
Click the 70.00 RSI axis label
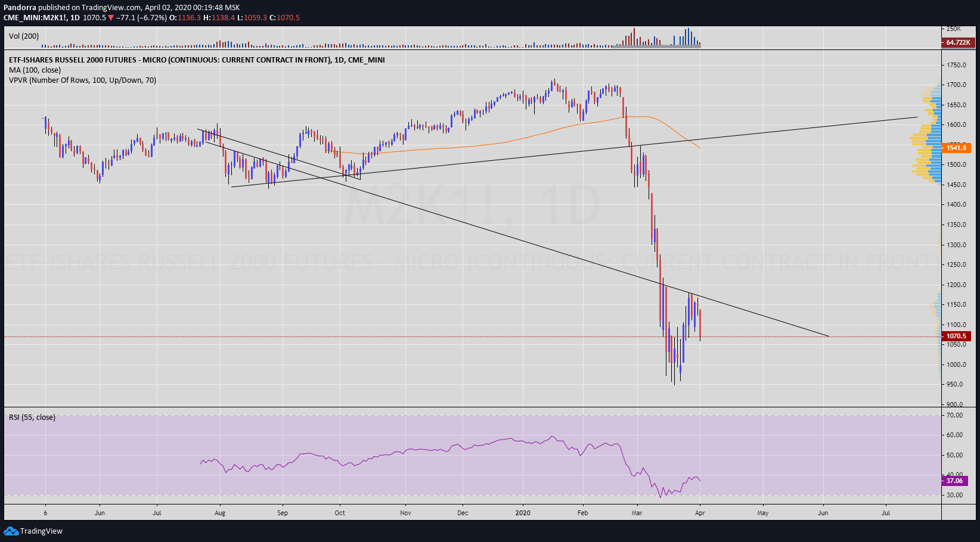(x=954, y=416)
